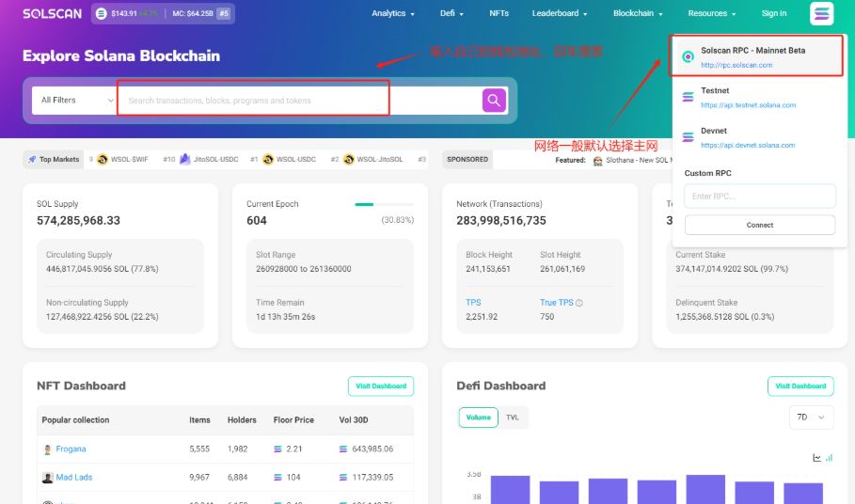Click the Solscan logo in header
The height and width of the screenshot is (504, 855).
pyautogui.click(x=53, y=14)
